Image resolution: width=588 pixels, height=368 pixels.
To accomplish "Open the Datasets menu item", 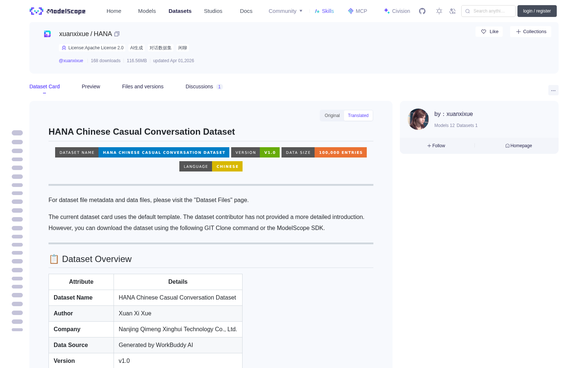I will 180,11.
